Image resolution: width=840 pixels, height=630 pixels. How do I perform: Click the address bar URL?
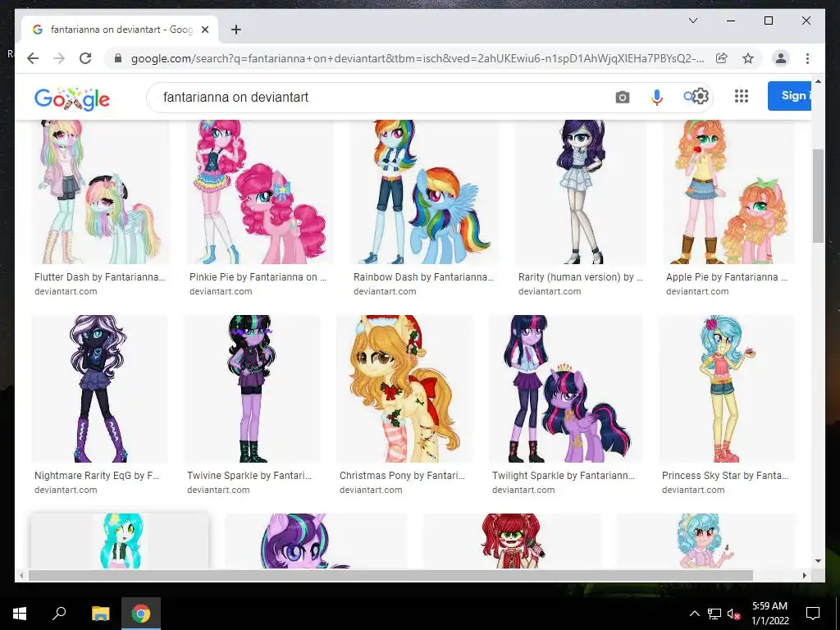(418, 58)
